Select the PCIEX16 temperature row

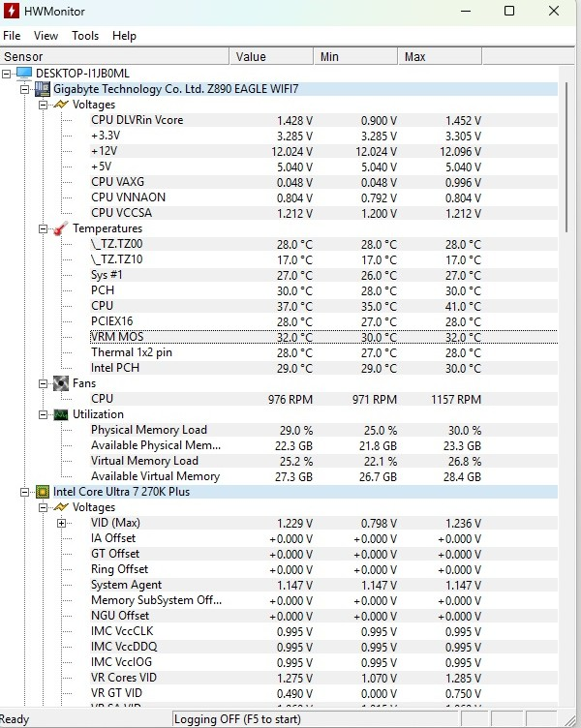pos(323,321)
